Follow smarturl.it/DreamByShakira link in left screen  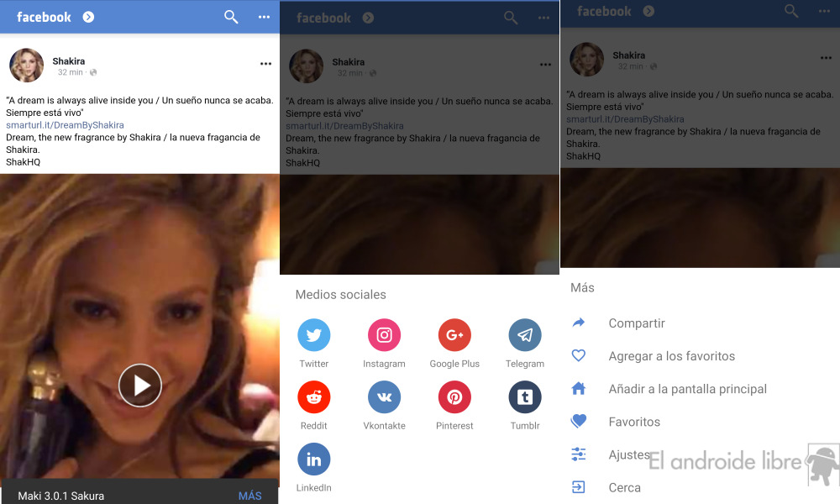[x=65, y=125]
